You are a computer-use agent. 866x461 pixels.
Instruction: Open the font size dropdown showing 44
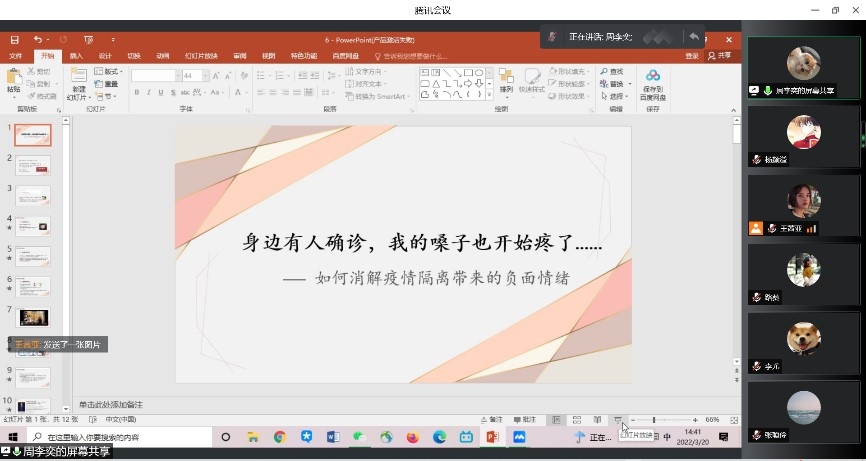coord(204,75)
